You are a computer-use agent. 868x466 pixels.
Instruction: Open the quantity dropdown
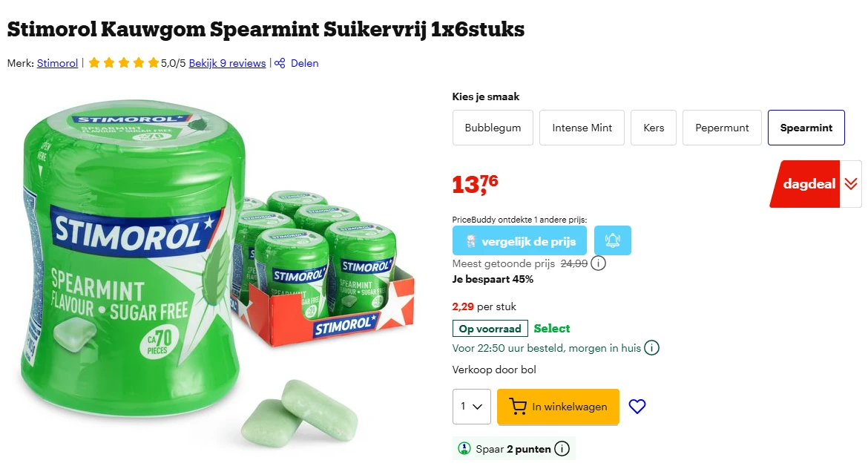471,407
